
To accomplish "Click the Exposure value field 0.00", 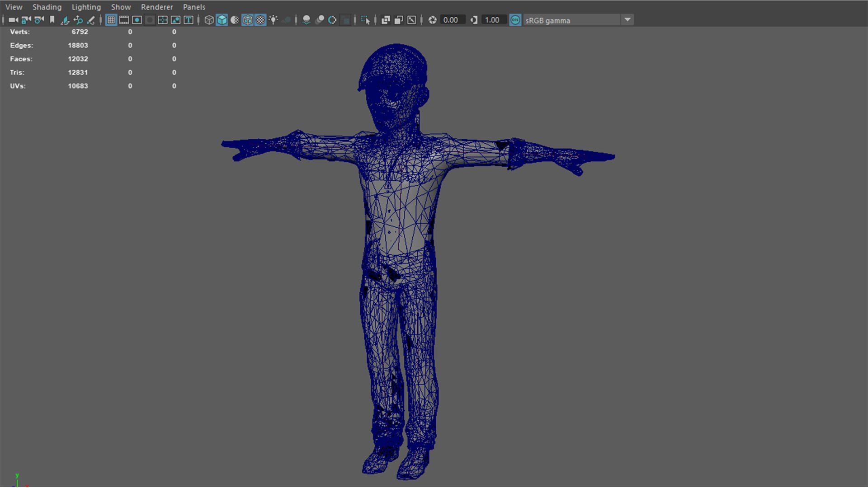I will [453, 20].
